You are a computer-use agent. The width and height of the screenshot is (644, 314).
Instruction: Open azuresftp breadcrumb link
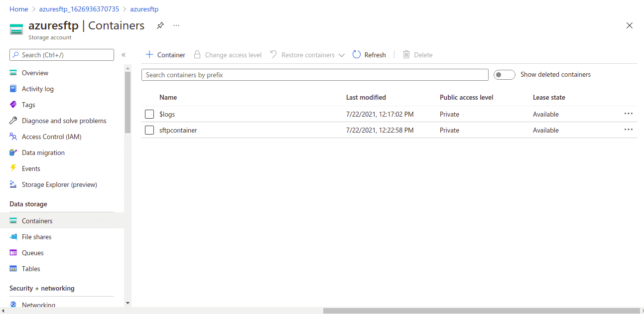144,9
